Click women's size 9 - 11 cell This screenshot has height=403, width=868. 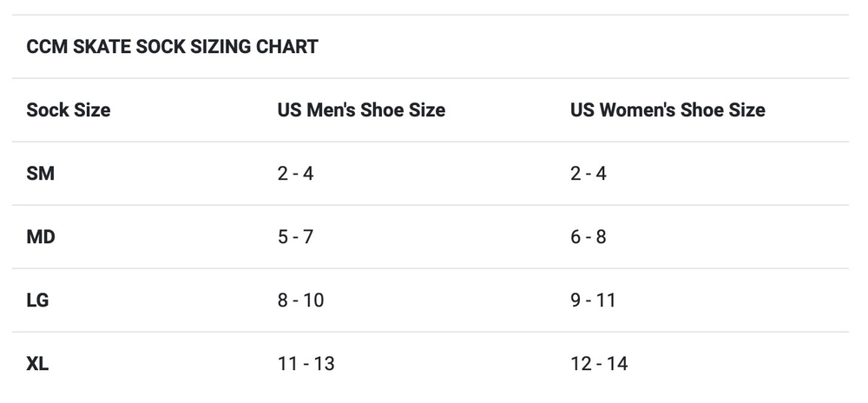[x=593, y=301]
